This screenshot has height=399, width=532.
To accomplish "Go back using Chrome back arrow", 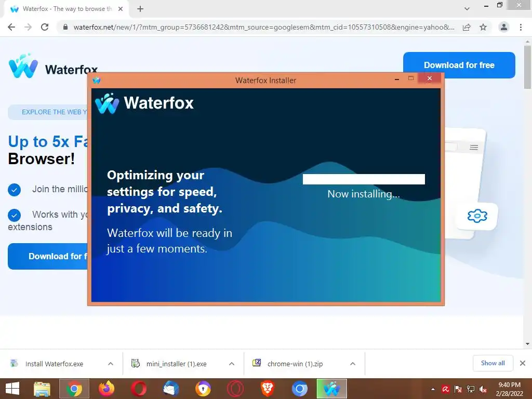I will tap(11, 27).
